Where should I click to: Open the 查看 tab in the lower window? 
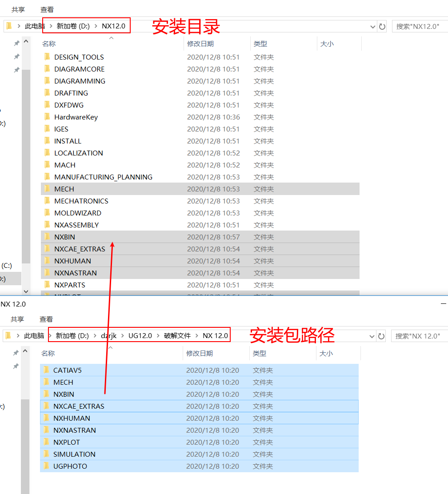click(46, 319)
